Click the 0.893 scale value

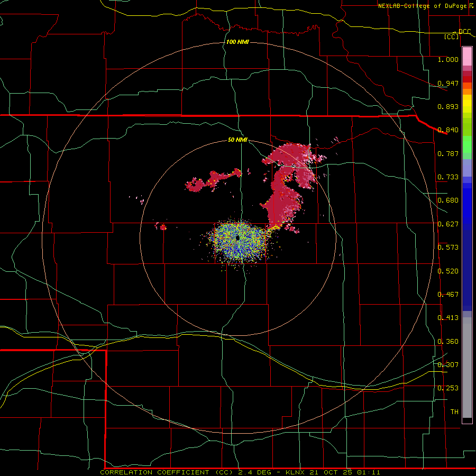[448, 106]
